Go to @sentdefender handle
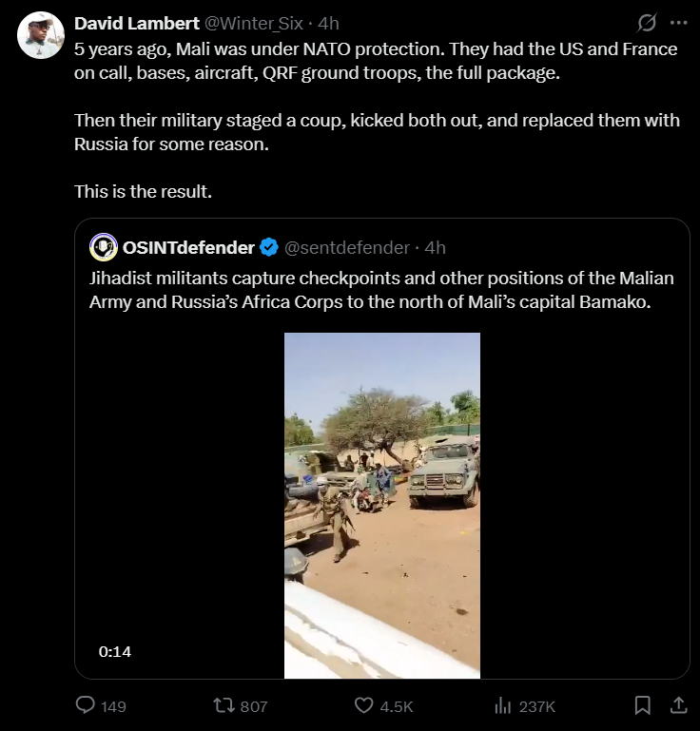 coord(346,247)
